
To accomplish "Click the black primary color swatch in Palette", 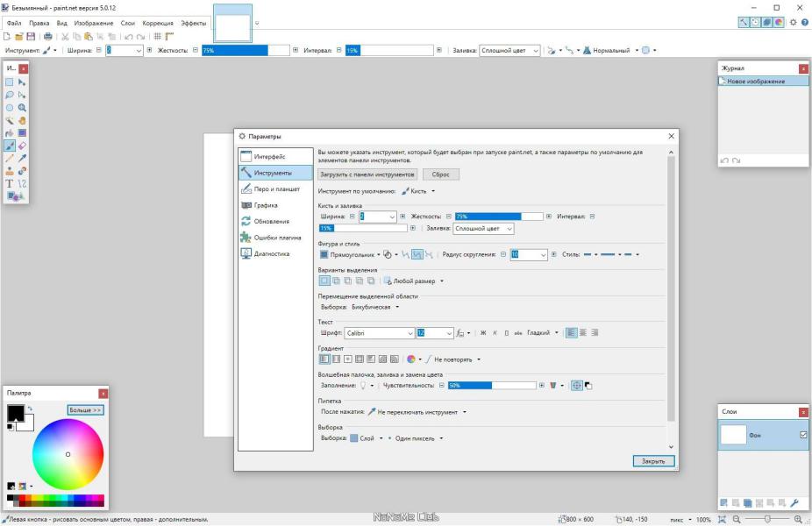I will [16, 413].
